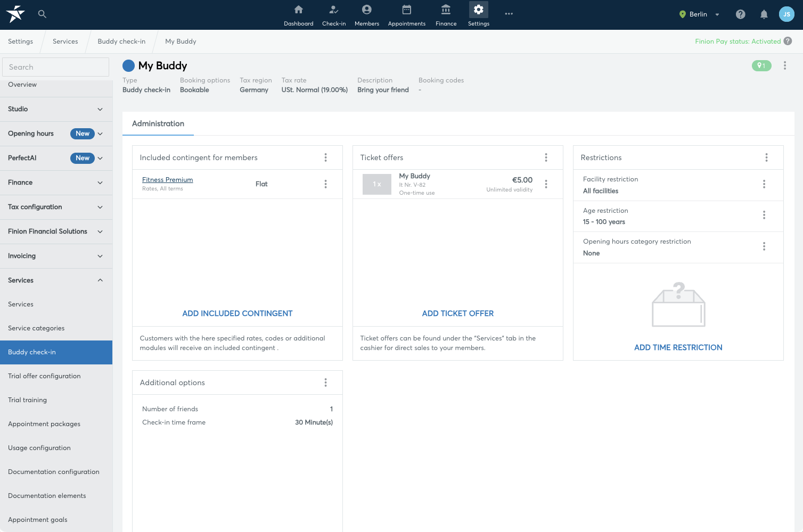The height and width of the screenshot is (532, 803).
Task: Open Appointment goals in sidebar
Action: [x=56, y=520]
